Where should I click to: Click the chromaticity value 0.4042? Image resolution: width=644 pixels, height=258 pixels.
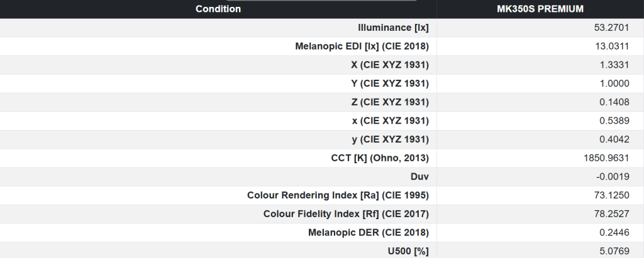[621, 139]
